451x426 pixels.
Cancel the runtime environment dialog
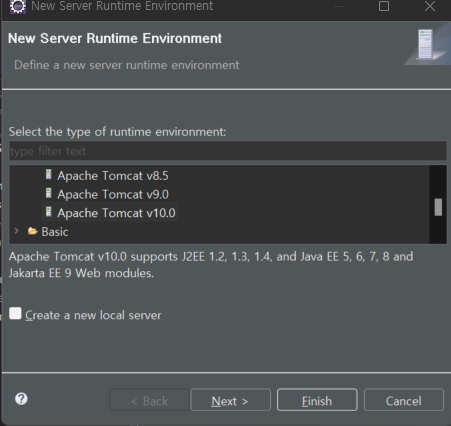pos(404,400)
